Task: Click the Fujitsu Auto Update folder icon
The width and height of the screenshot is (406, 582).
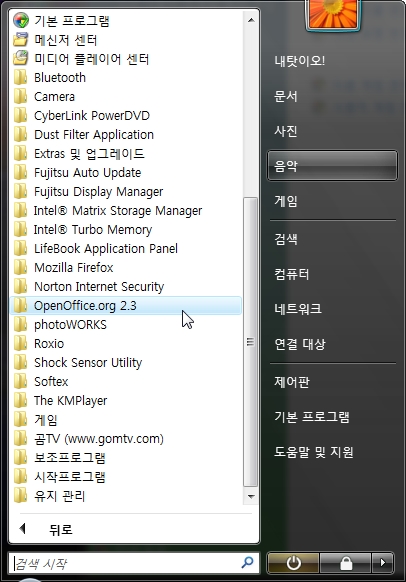Action: (21, 172)
